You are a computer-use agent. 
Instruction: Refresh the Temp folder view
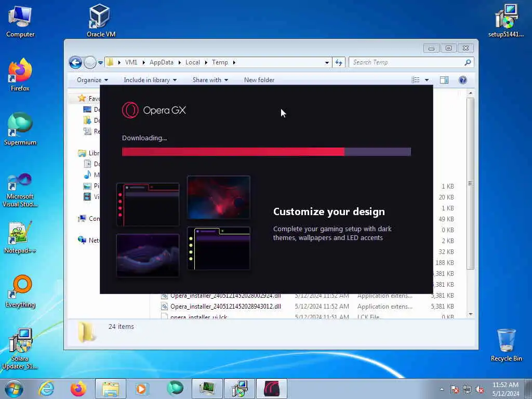tap(339, 62)
